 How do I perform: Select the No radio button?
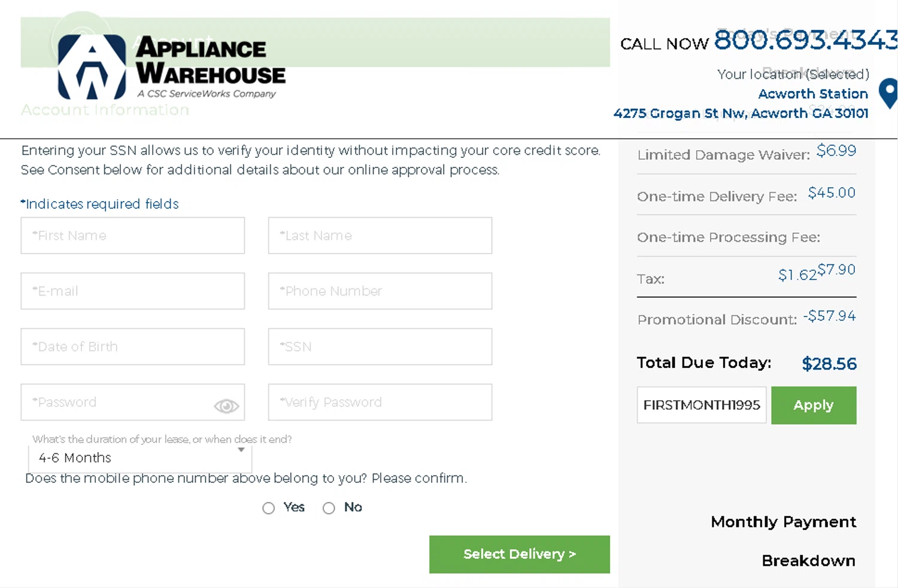pyautogui.click(x=329, y=508)
